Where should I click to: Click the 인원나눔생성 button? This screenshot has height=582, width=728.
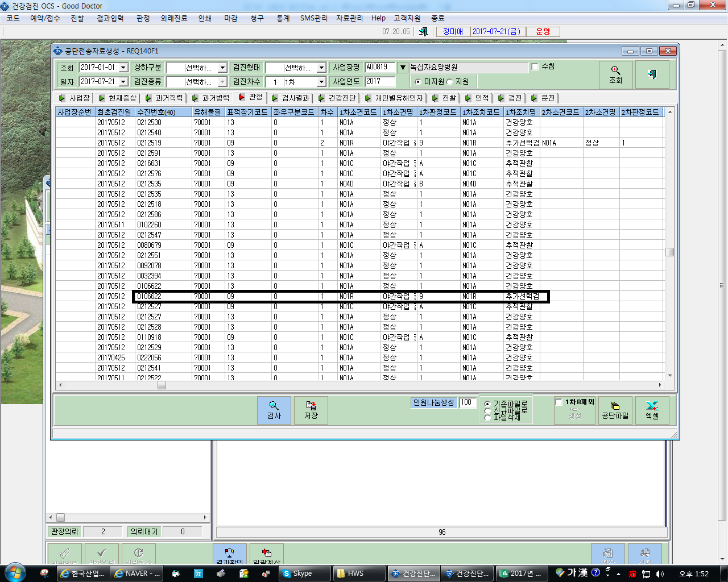pyautogui.click(x=434, y=402)
